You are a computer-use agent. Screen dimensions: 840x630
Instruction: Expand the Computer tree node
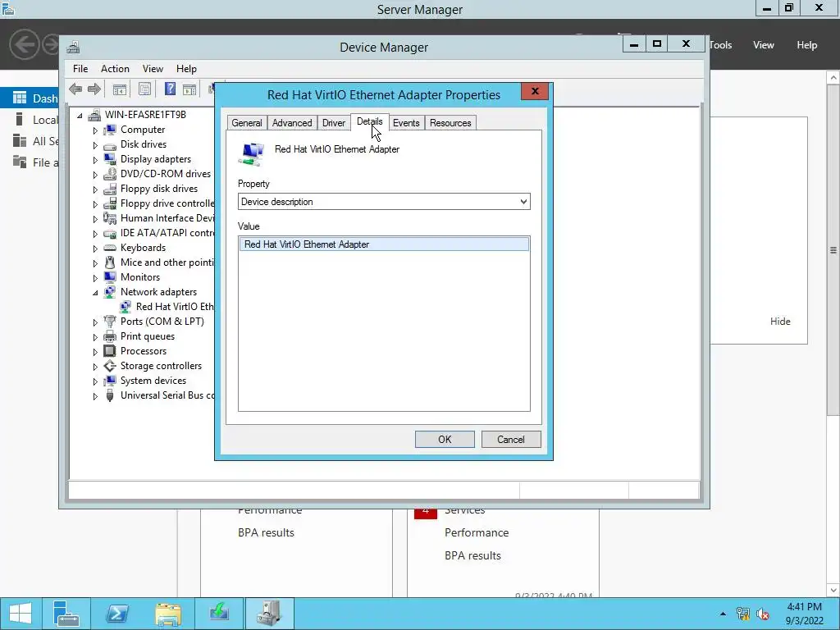[x=95, y=130]
